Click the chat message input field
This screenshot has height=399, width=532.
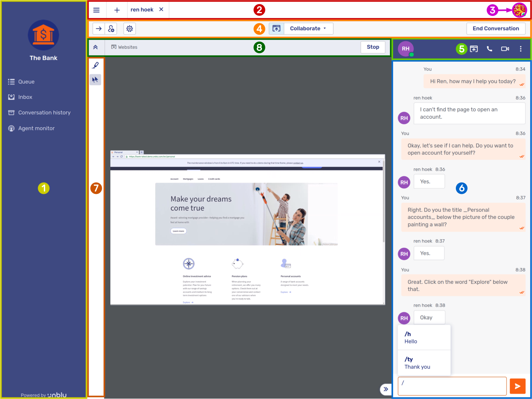pyautogui.click(x=452, y=386)
